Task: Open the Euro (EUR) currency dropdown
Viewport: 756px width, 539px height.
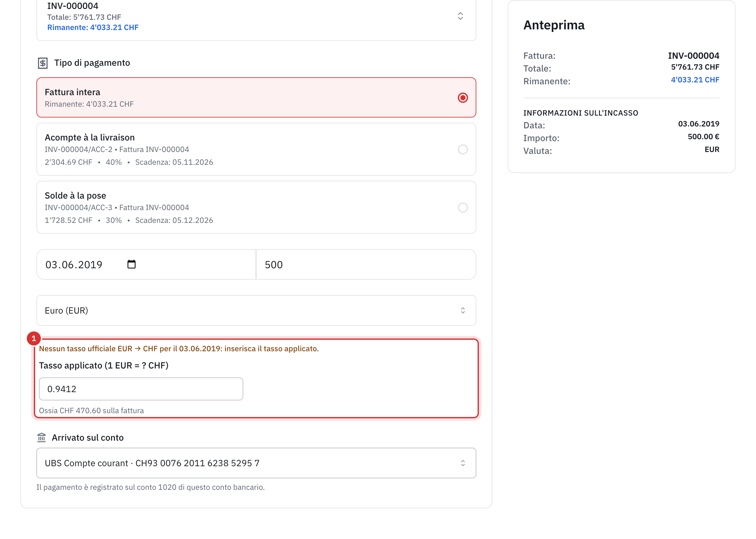Action: 256,311
